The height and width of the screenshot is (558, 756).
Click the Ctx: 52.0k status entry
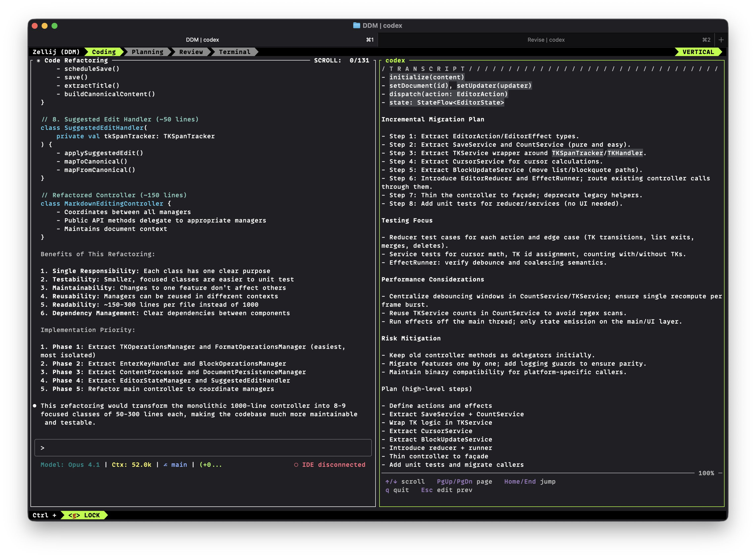coord(132,465)
